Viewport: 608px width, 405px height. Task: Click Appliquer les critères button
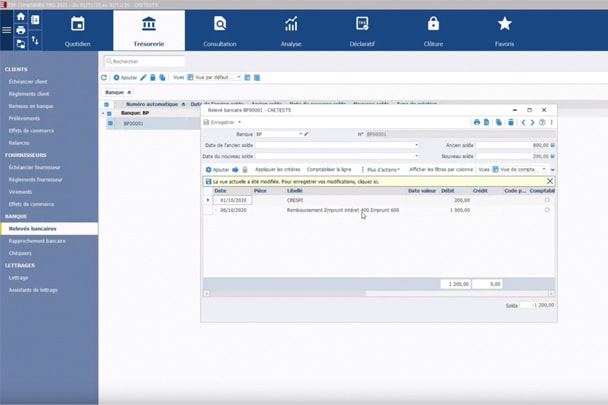[x=276, y=169]
